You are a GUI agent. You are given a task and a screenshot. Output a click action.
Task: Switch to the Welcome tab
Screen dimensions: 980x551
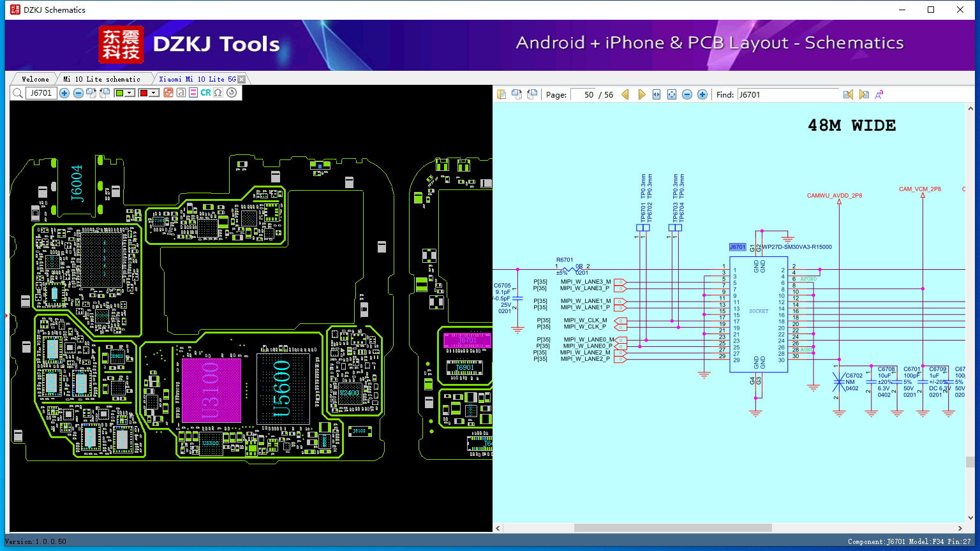(x=35, y=79)
